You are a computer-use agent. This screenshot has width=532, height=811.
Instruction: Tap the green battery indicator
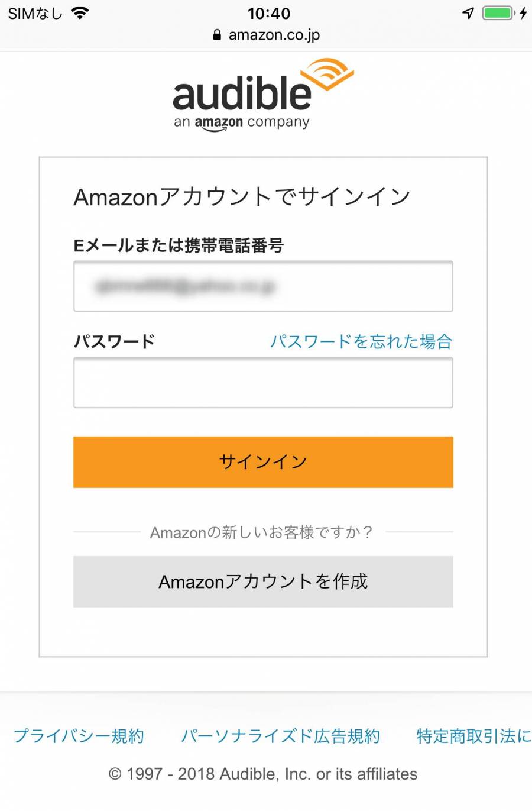498,12
